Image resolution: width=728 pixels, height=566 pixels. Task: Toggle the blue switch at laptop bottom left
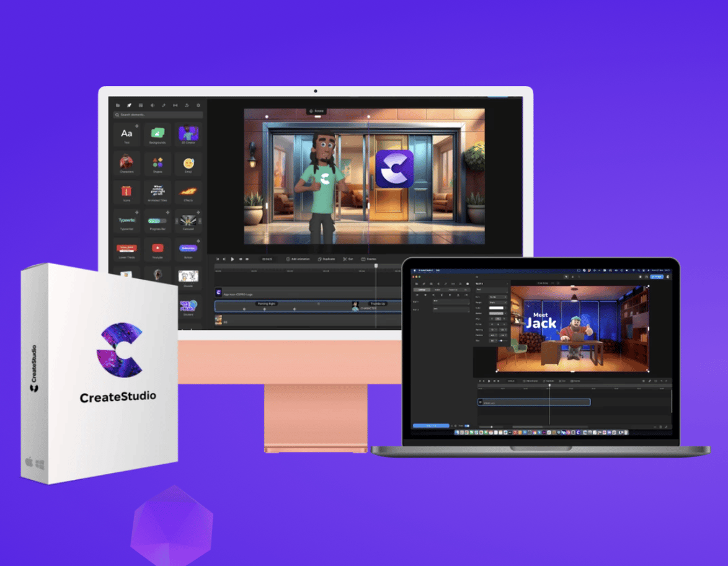(467, 426)
